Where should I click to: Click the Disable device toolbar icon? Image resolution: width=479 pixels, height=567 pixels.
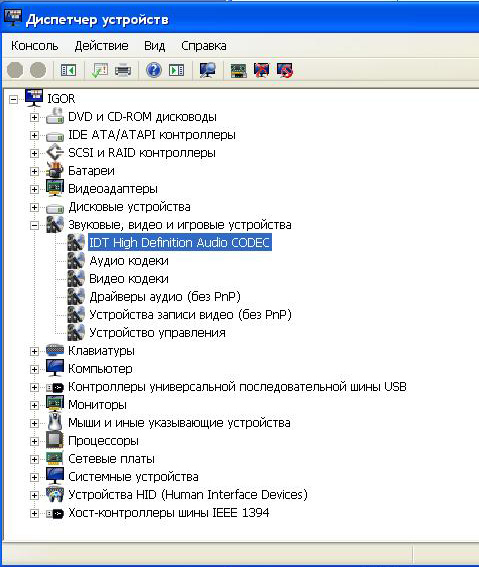[x=285, y=70]
